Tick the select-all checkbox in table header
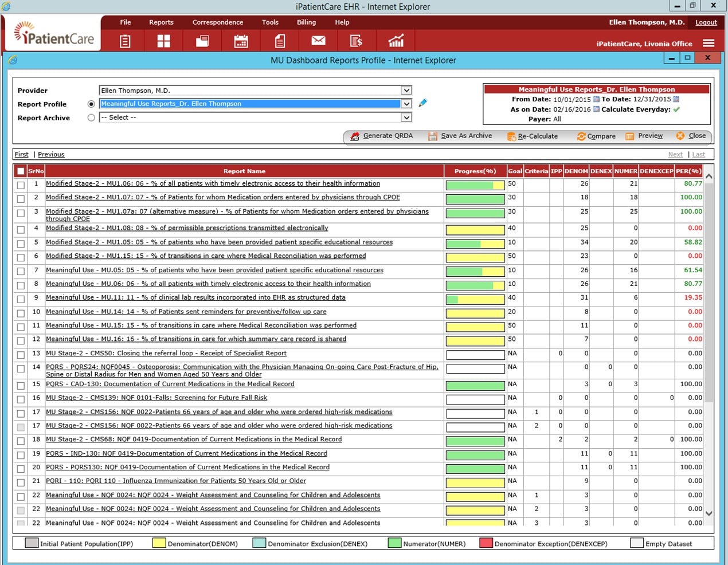The width and height of the screenshot is (728, 565). click(21, 171)
